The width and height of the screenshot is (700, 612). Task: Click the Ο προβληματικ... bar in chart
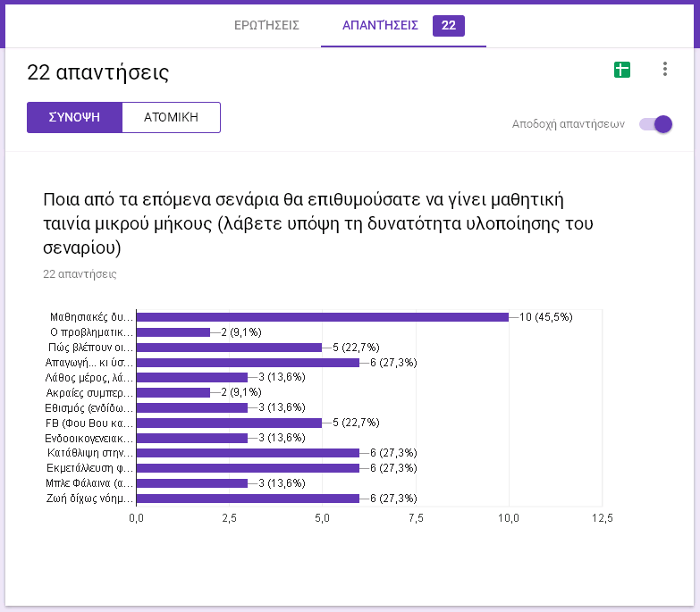click(x=173, y=332)
